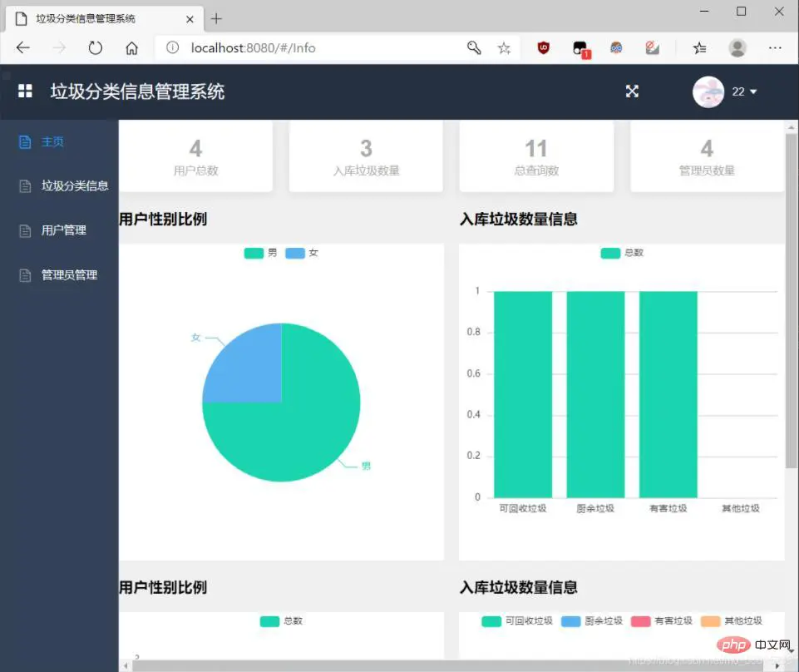Open the uBlock Origin extension icon
Image resolution: width=799 pixels, height=672 pixels.
coord(541,48)
